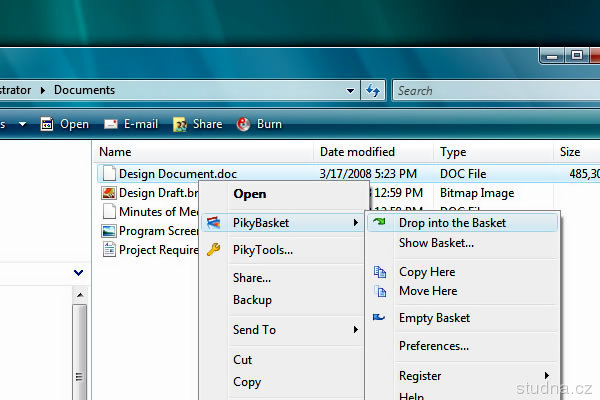The image size is (600, 400).
Task: Click the PikyBasket icon in context menu
Action: pos(213,223)
